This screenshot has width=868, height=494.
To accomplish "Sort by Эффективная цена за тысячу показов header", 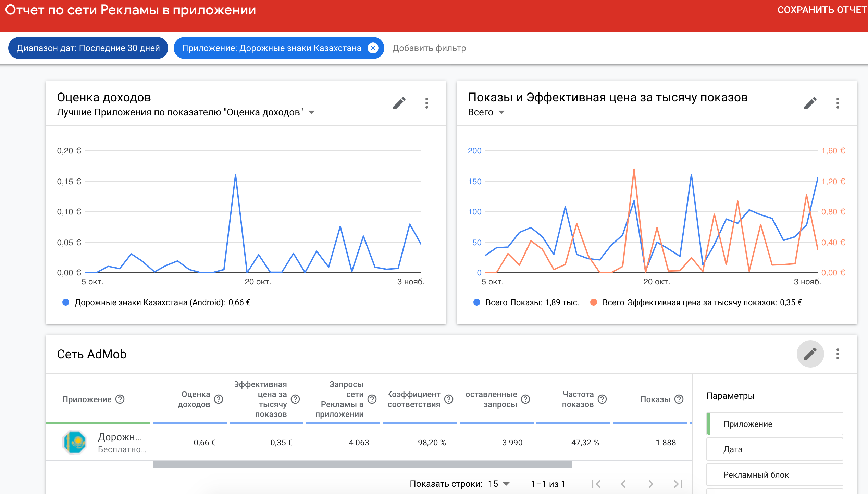I will (261, 399).
